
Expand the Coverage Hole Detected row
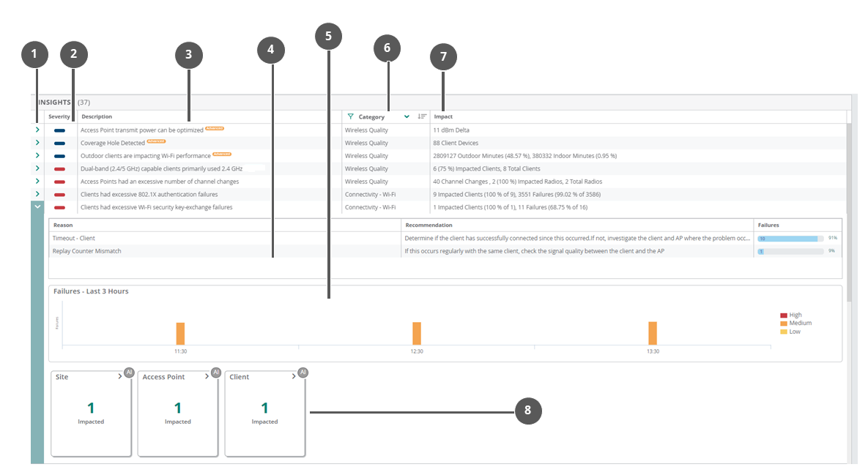point(37,143)
